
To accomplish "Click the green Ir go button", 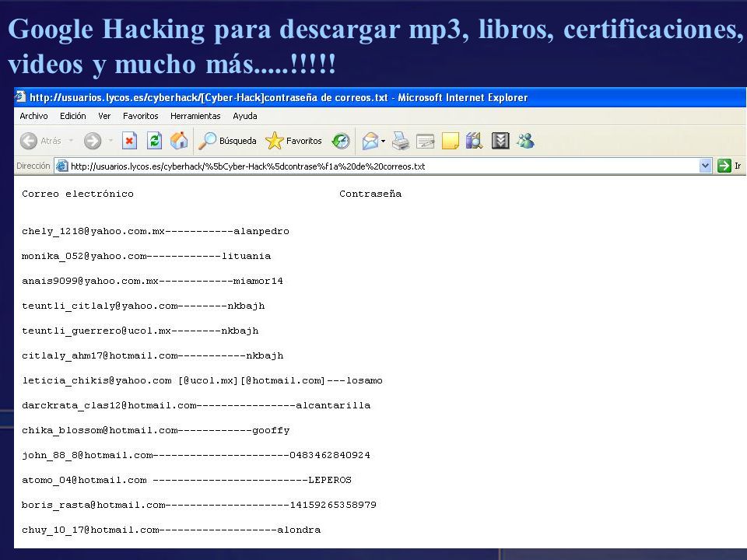I will (729, 166).
